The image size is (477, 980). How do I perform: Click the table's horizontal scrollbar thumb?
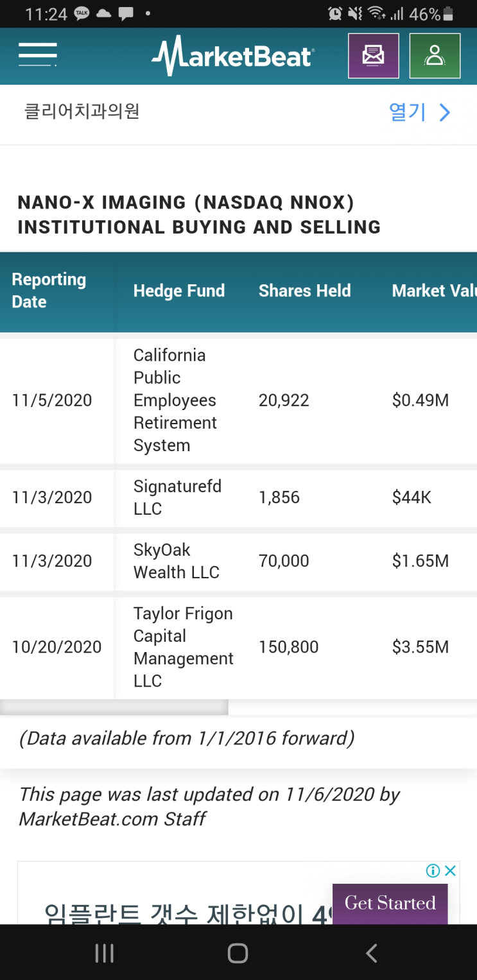click(114, 707)
